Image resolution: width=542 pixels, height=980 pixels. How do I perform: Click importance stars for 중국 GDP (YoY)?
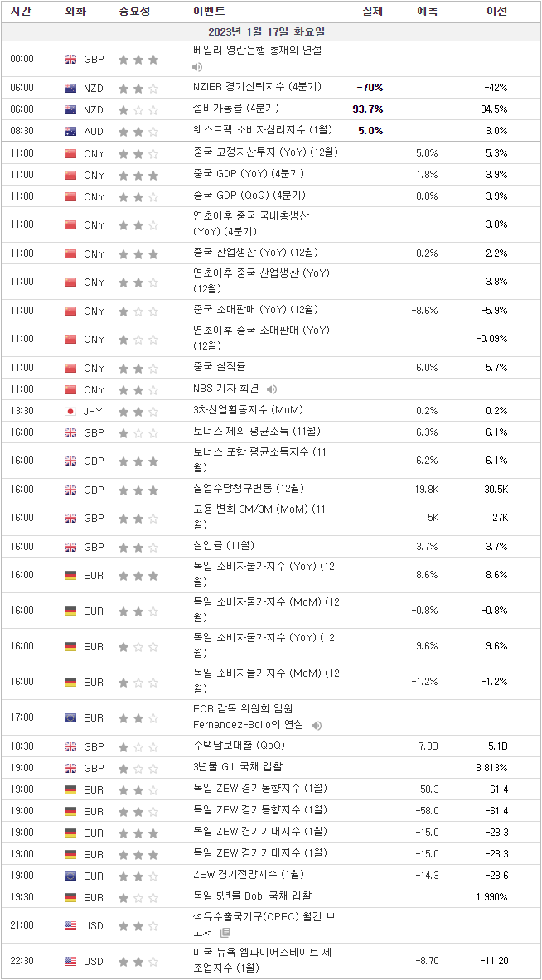point(138,174)
